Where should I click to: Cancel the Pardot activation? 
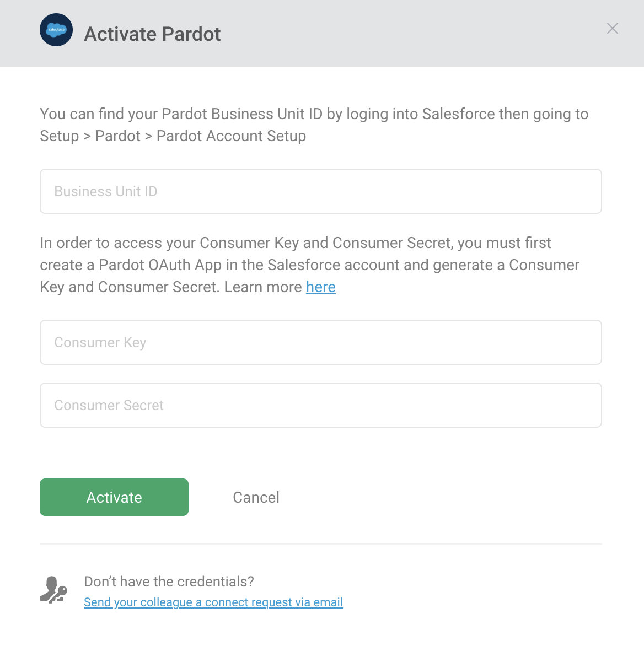pyautogui.click(x=256, y=497)
